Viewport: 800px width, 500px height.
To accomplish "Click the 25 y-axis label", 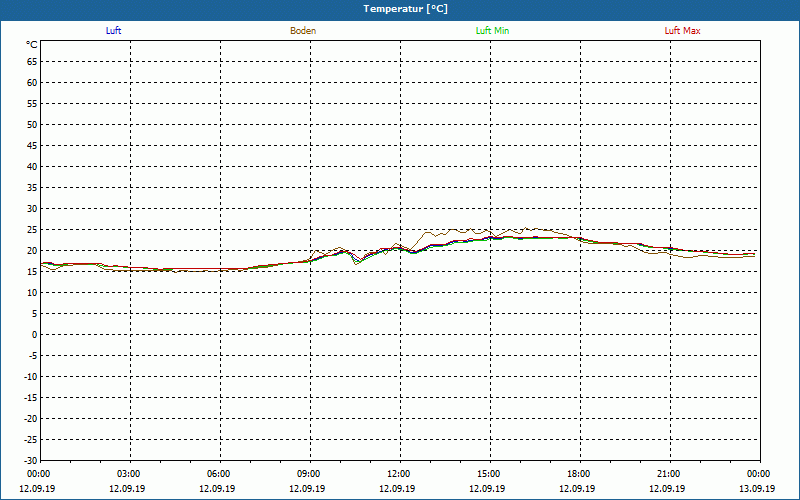I will [32, 230].
